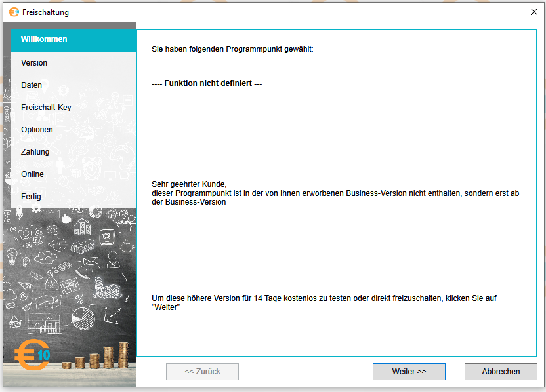Click the << Zurück button

(x=202, y=372)
